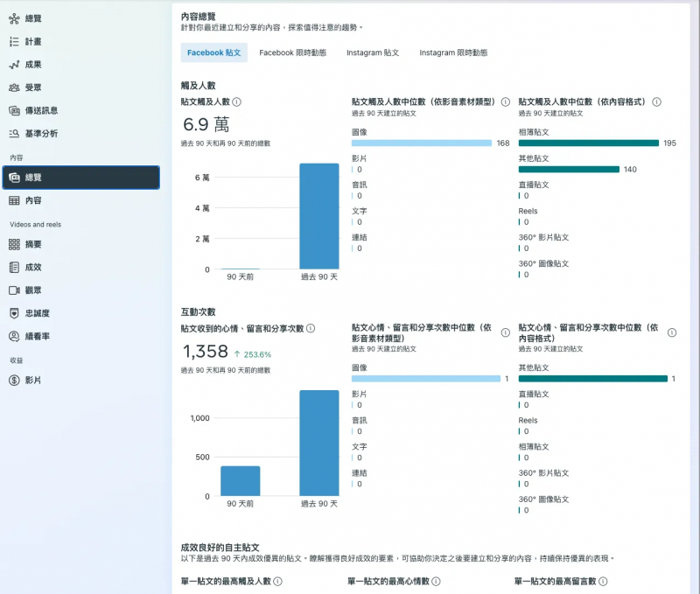Image resolution: width=700 pixels, height=594 pixels.
Task: Click the 90 天前 bar in the interactions chart
Action: click(x=240, y=481)
